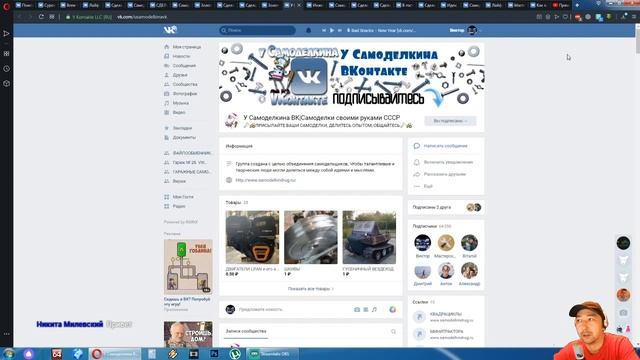Click the Вы подписаны subscription dropdown button
640x360 pixels.
pyautogui.click(x=450, y=121)
